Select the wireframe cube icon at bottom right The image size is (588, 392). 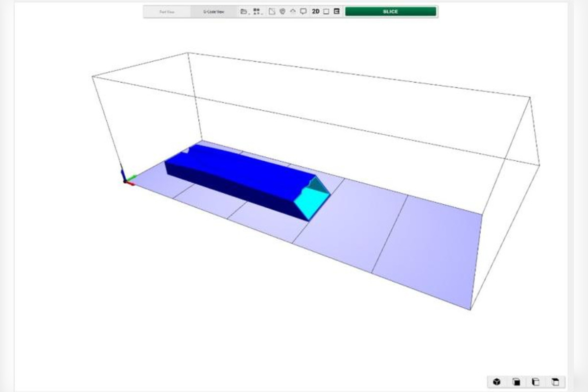pos(536,381)
